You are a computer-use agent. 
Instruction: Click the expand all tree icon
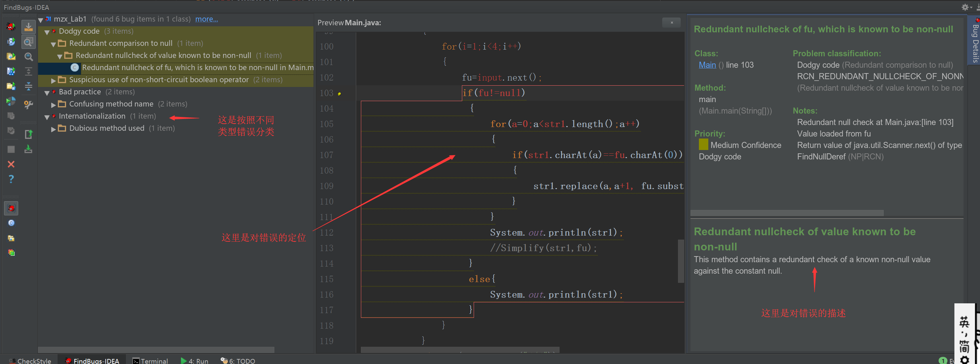29,71
